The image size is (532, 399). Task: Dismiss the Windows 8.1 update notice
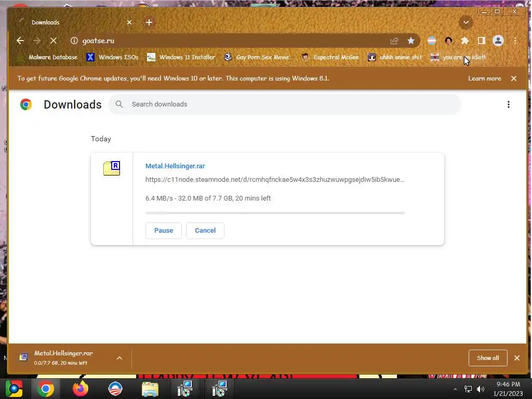point(514,78)
